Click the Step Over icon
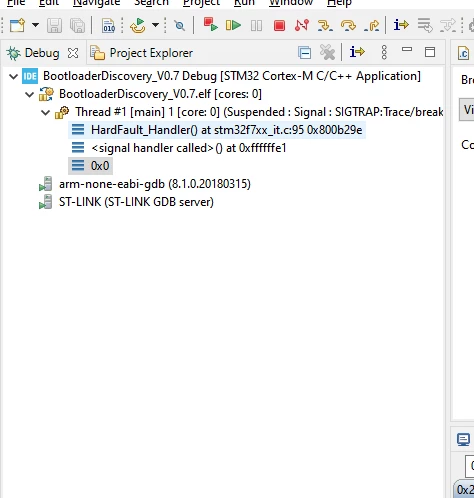The image size is (474, 498). coord(348,25)
